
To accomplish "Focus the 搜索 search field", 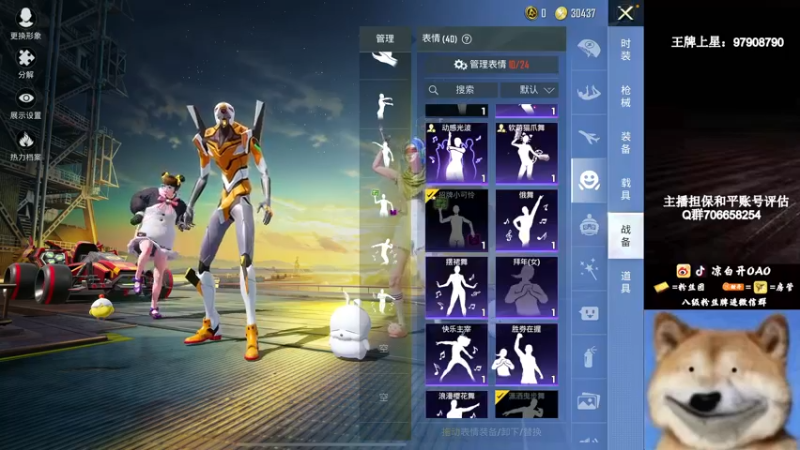I will click(x=461, y=90).
